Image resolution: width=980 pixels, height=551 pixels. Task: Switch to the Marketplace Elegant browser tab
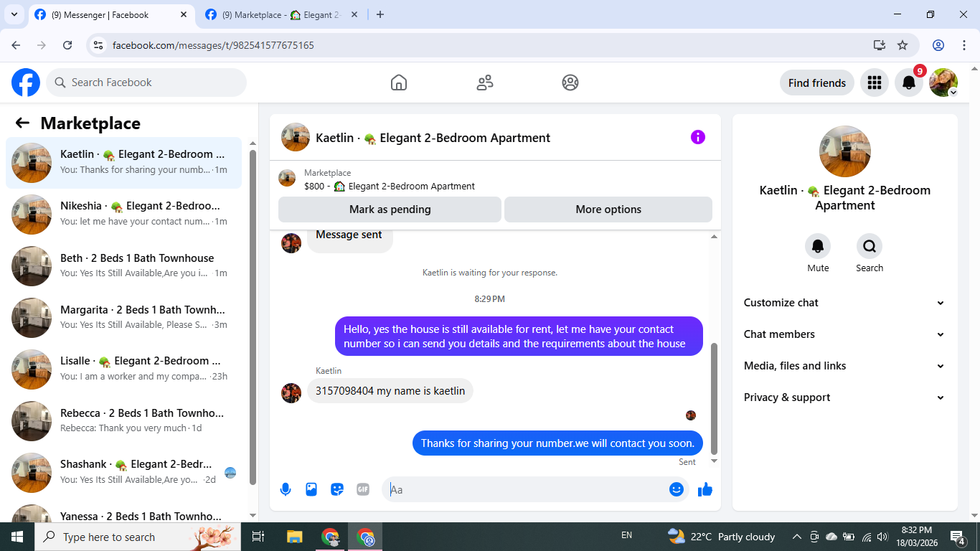(x=281, y=14)
